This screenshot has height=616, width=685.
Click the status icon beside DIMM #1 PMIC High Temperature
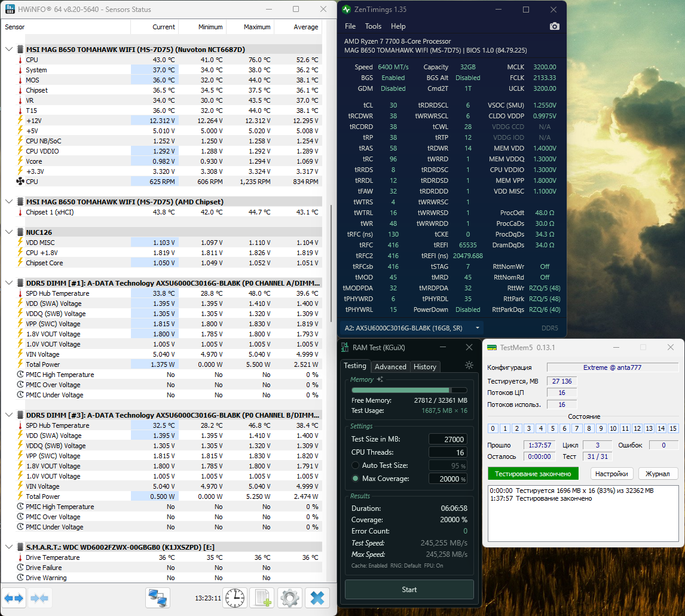(x=20, y=375)
